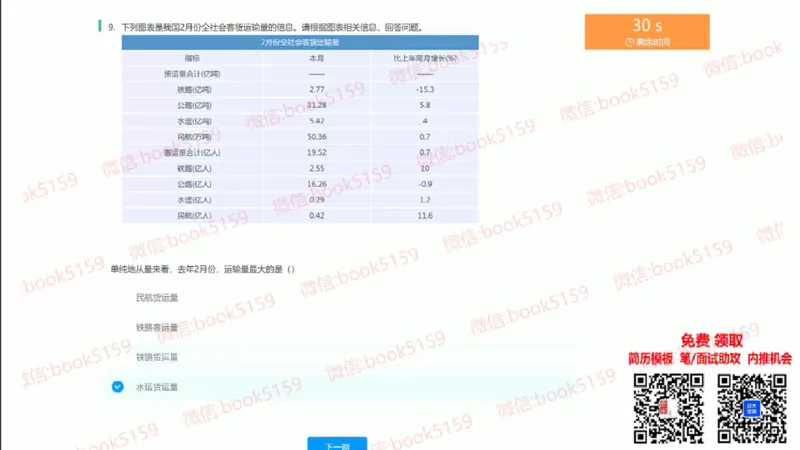Click the growth value 5.8
The image size is (800, 450).
tap(425, 105)
